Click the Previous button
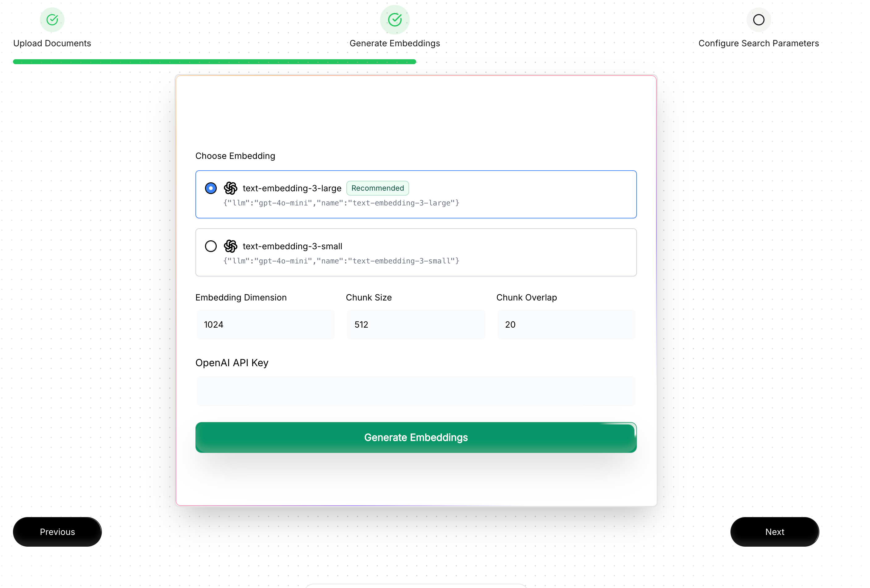This screenshot has width=870, height=588. (x=57, y=532)
